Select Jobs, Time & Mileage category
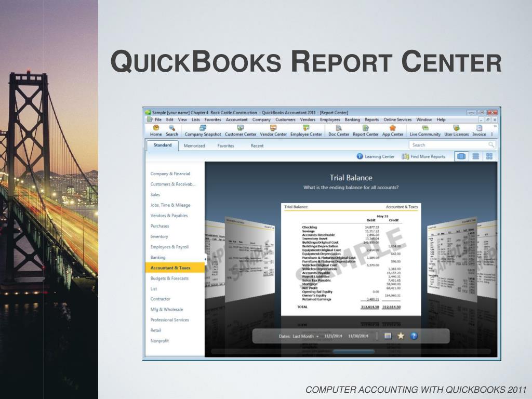 170,205
